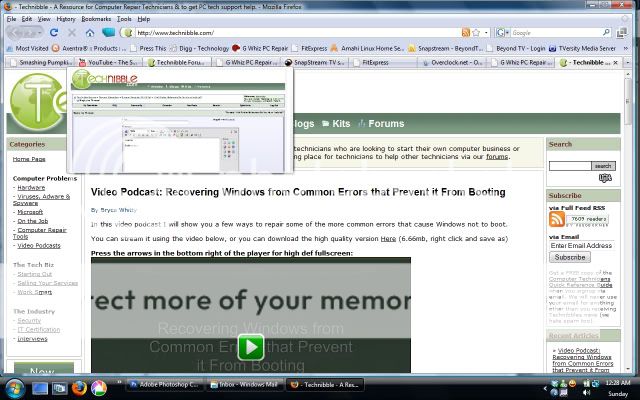Open the History menu
640x400 pixels.
pyautogui.click(x=66, y=19)
